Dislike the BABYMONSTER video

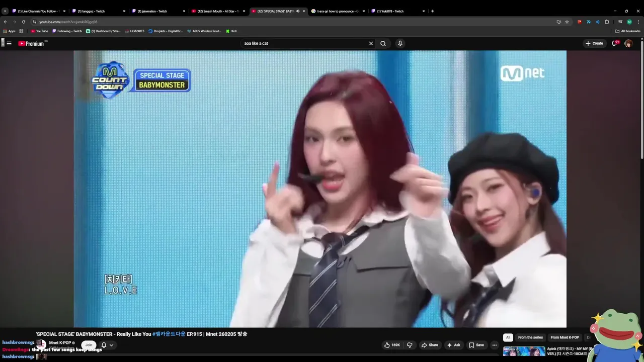click(410, 345)
